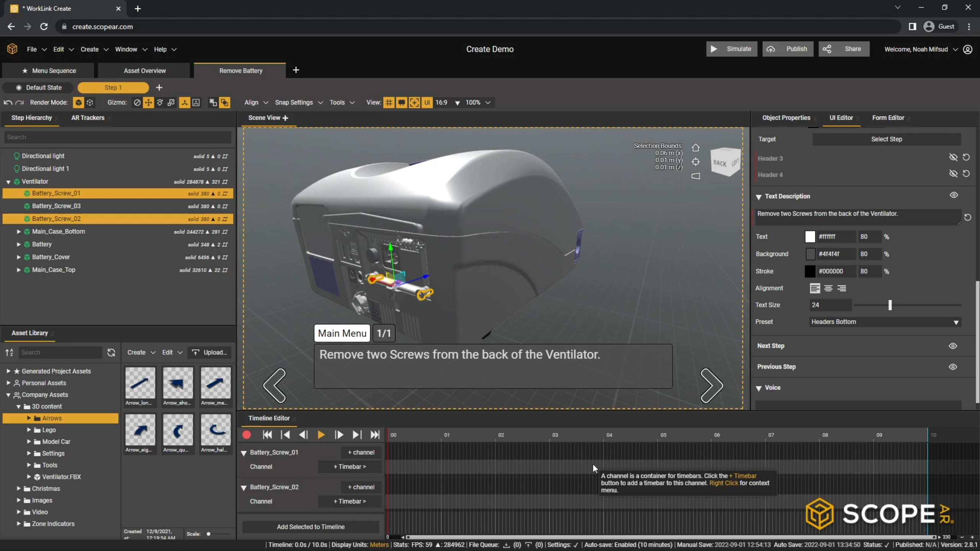Viewport: 980px width, 551px height.
Task: Reset the Text Description field
Action: [967, 217]
